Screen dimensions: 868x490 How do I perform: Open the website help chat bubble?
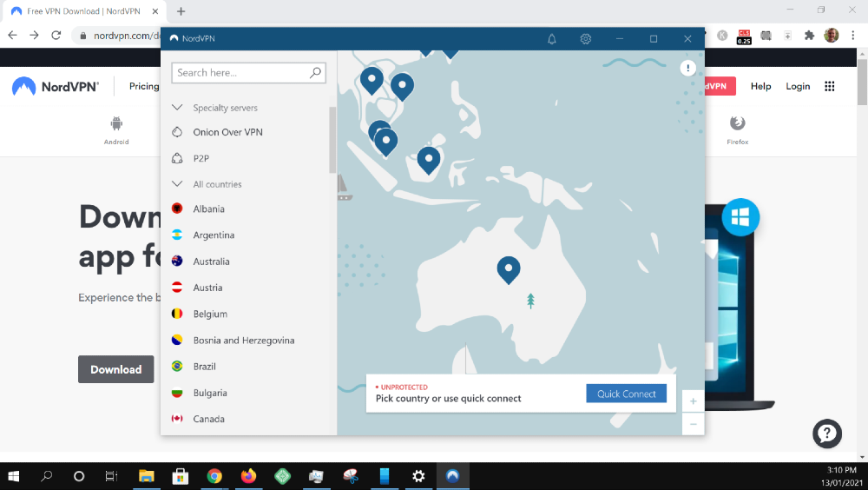coord(827,434)
